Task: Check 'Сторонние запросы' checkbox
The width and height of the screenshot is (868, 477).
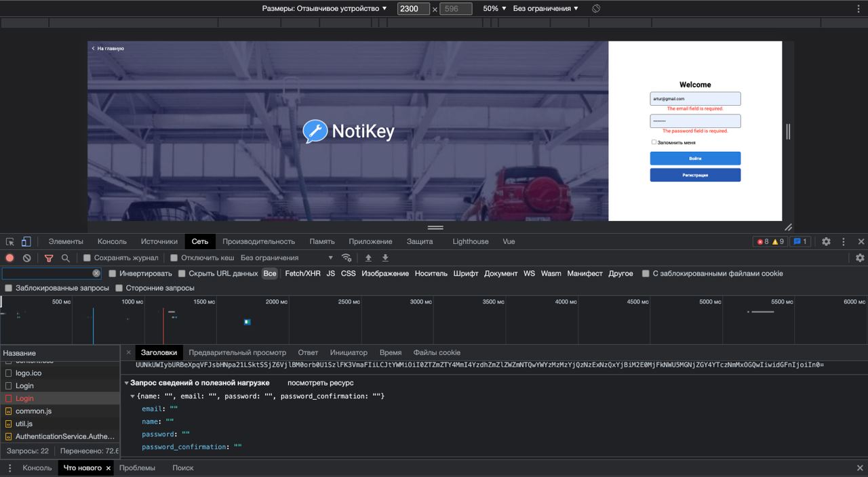Action: [x=119, y=288]
